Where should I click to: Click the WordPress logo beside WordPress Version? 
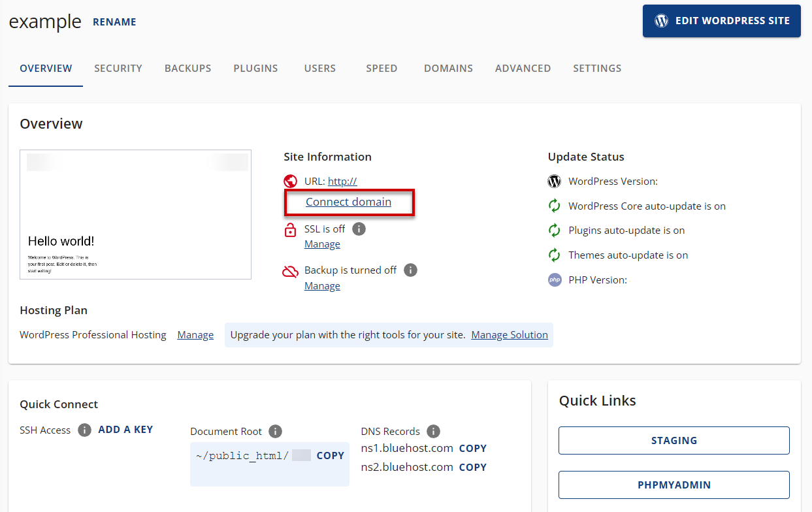[555, 182]
